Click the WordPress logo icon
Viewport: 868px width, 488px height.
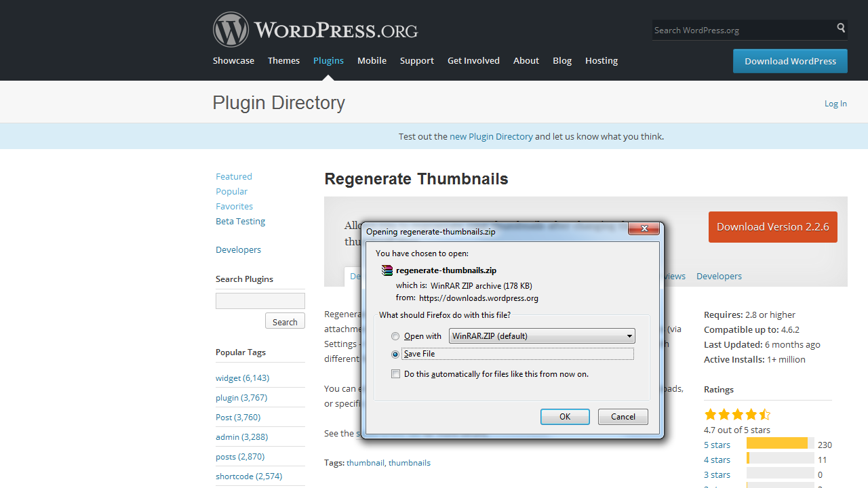click(231, 30)
